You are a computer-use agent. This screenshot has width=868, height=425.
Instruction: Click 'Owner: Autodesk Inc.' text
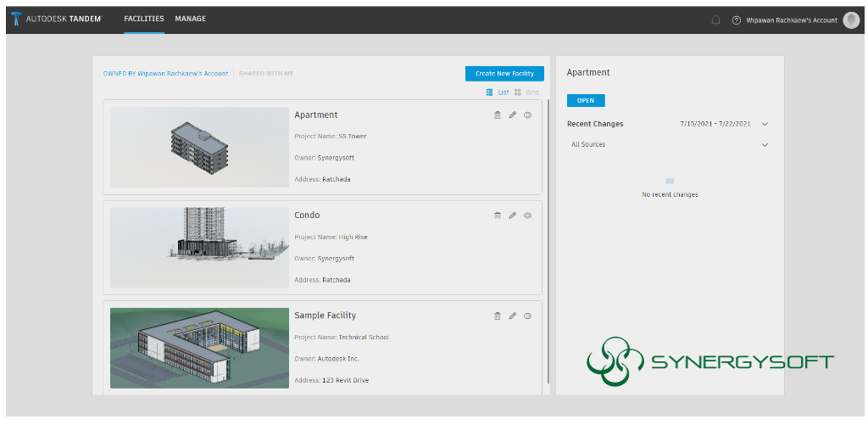click(326, 359)
